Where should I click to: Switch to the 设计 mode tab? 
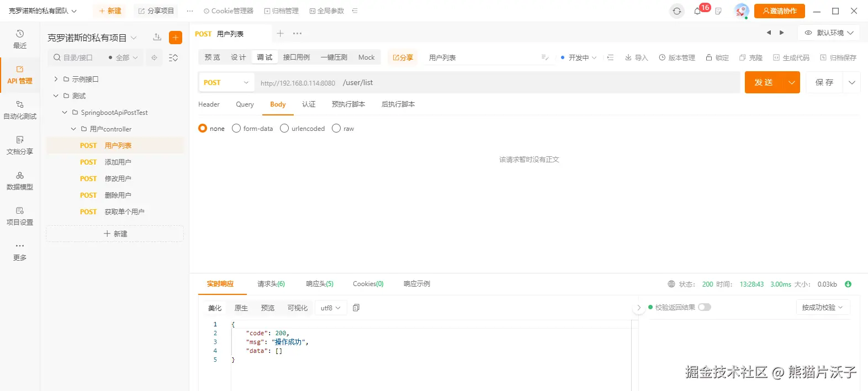tap(238, 57)
